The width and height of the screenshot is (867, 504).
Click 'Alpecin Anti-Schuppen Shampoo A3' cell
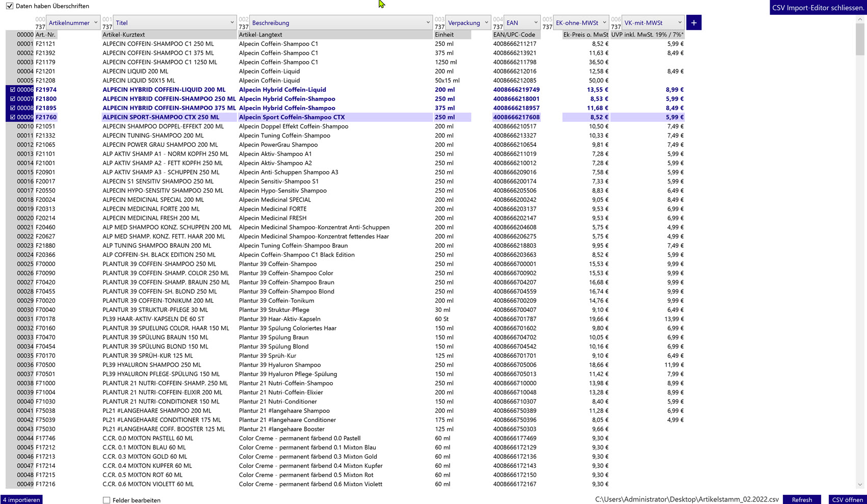pos(288,172)
